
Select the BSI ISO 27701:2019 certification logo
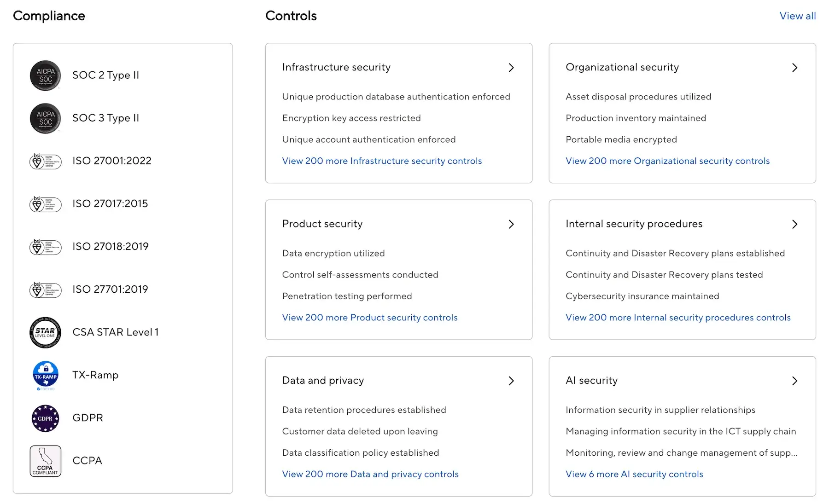(x=46, y=290)
